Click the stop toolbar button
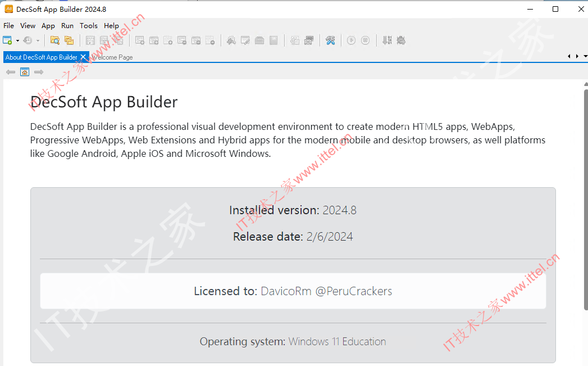Screen dimensions: 588x366 (x=365, y=40)
